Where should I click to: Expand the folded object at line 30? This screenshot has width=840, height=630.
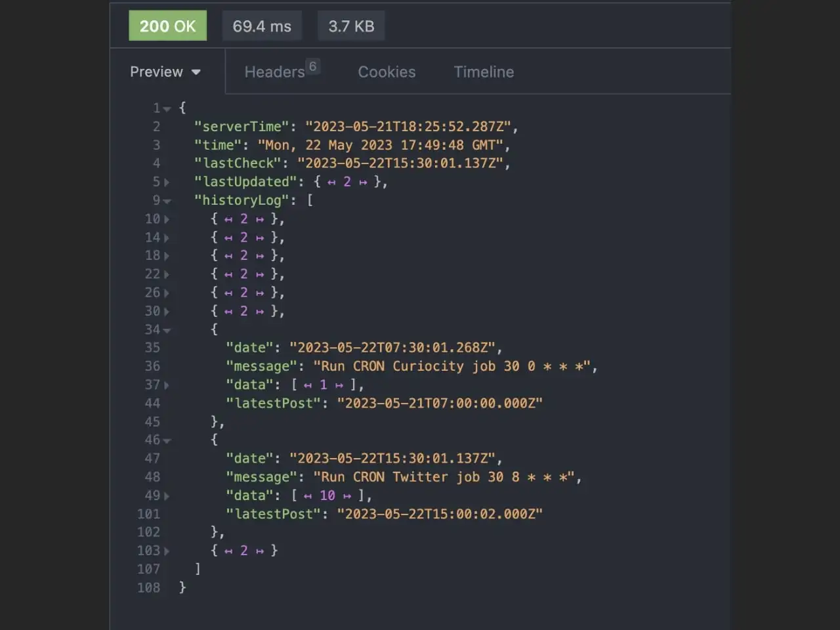click(x=167, y=312)
